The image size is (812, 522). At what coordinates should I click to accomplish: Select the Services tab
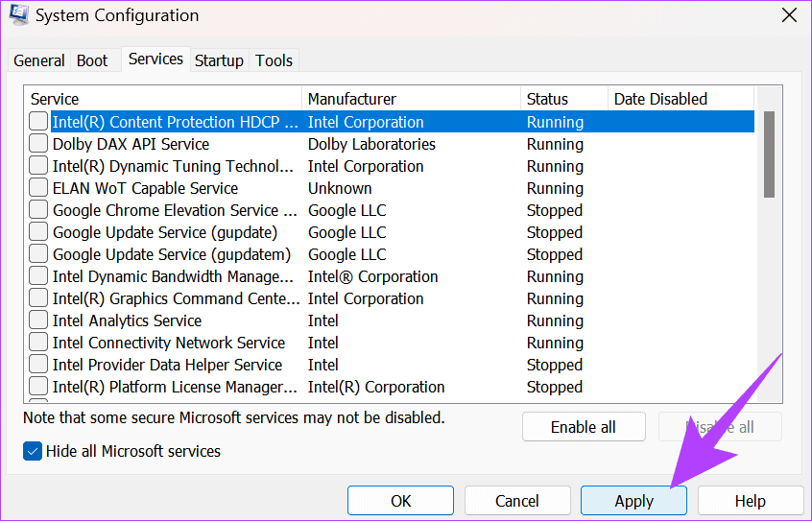coord(155,59)
